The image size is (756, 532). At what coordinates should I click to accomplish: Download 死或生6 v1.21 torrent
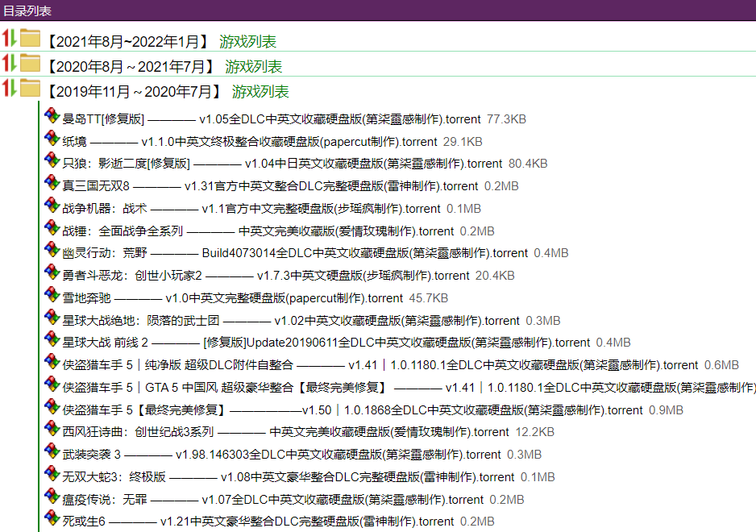click(x=258, y=522)
